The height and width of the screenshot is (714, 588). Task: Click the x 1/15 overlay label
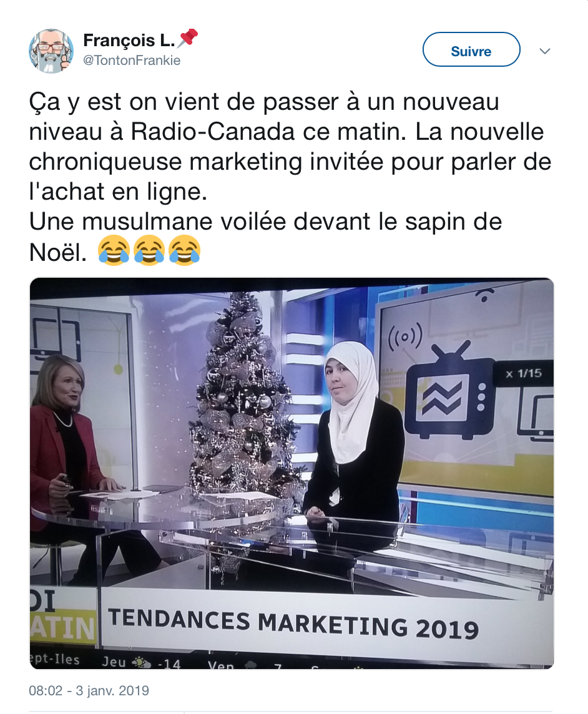pos(524,373)
